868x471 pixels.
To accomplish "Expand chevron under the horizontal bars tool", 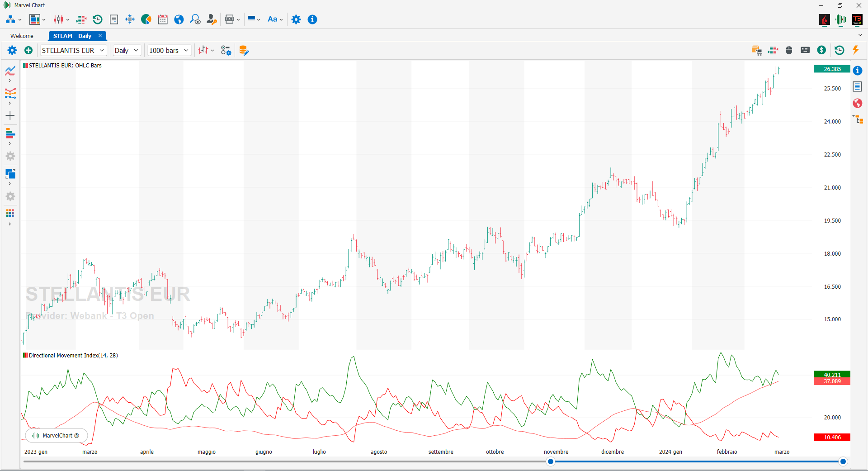I will [10, 144].
